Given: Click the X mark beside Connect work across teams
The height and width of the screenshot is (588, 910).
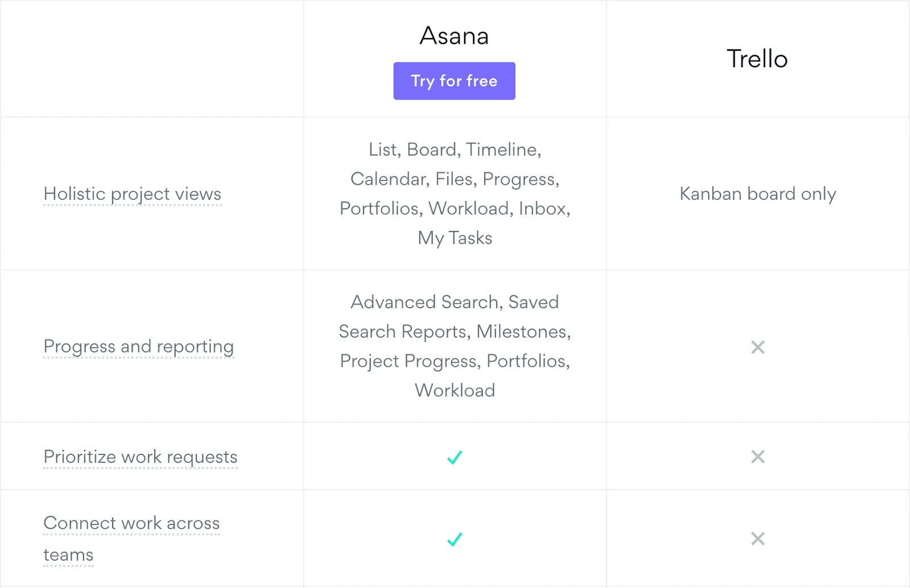Looking at the screenshot, I should 758,539.
